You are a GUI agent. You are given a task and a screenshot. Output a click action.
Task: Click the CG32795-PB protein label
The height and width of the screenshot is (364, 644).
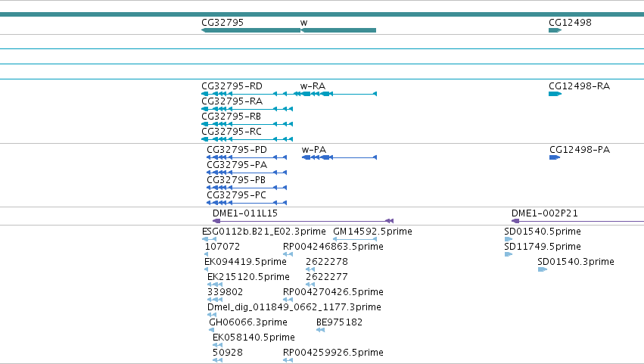pos(236,180)
